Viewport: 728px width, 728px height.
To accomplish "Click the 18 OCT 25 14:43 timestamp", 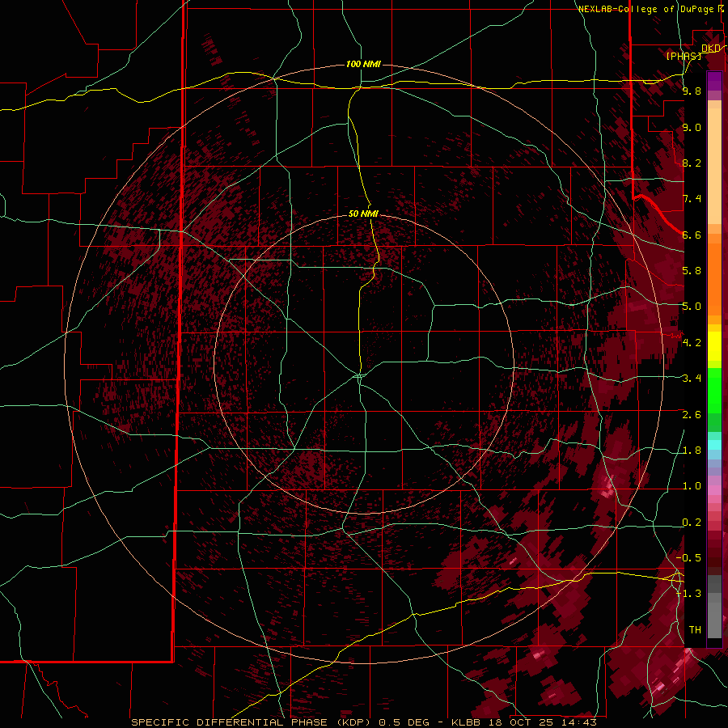I will (542, 722).
